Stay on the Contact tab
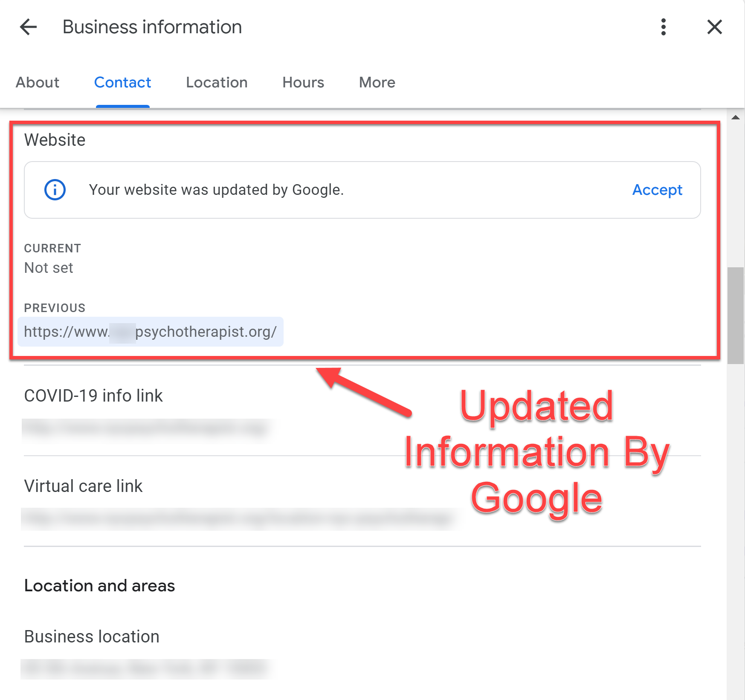The height and width of the screenshot is (700, 745). click(122, 82)
